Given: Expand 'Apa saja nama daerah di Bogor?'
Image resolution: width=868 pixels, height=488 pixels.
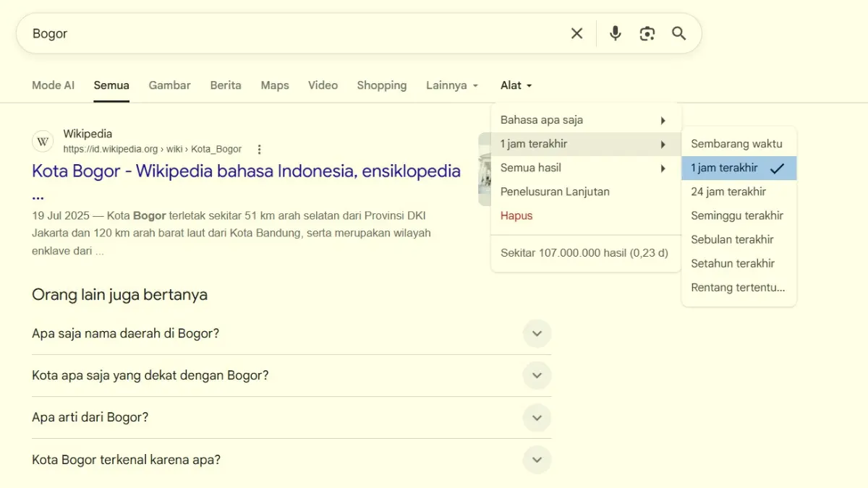Looking at the screenshot, I should [x=292, y=334].
